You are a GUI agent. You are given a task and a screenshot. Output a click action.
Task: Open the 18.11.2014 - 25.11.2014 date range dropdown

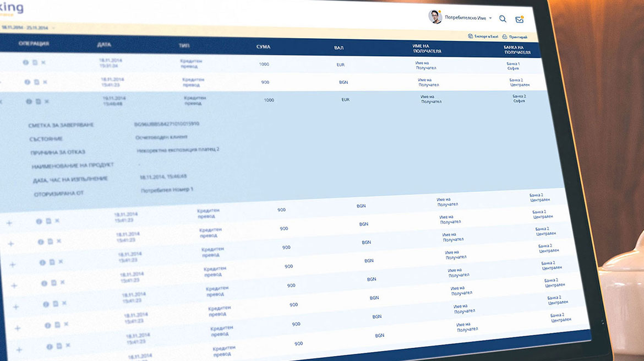point(28,28)
